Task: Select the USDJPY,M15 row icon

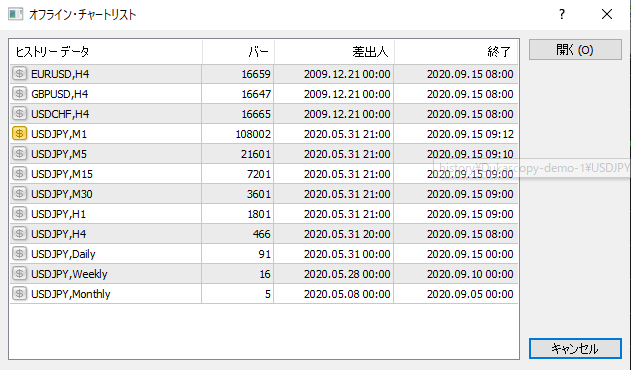Action: pyautogui.click(x=19, y=174)
